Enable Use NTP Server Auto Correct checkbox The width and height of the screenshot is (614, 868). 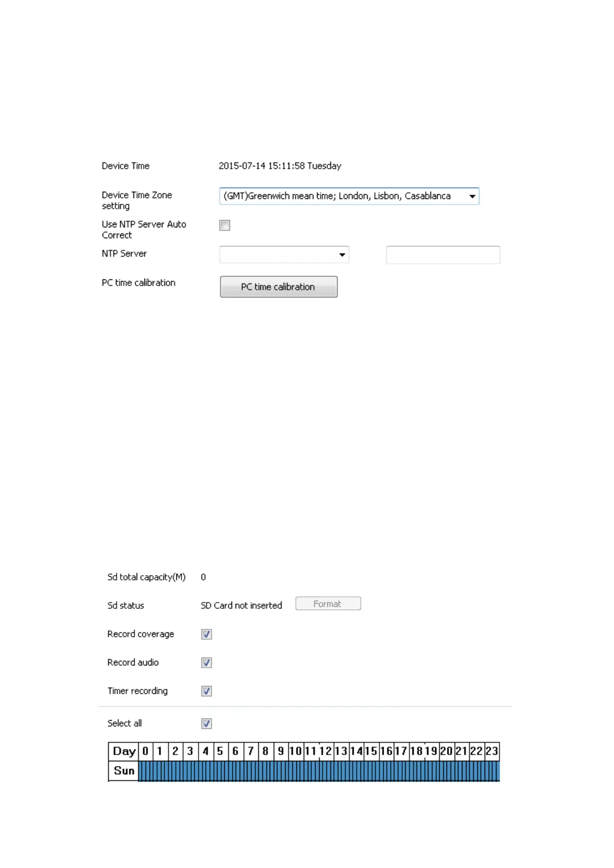(225, 225)
